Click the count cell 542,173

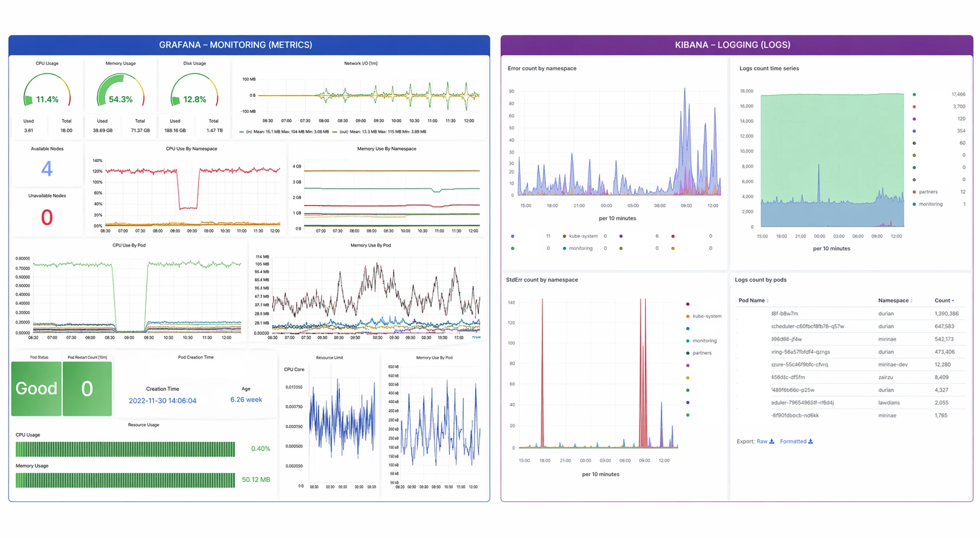pos(944,339)
